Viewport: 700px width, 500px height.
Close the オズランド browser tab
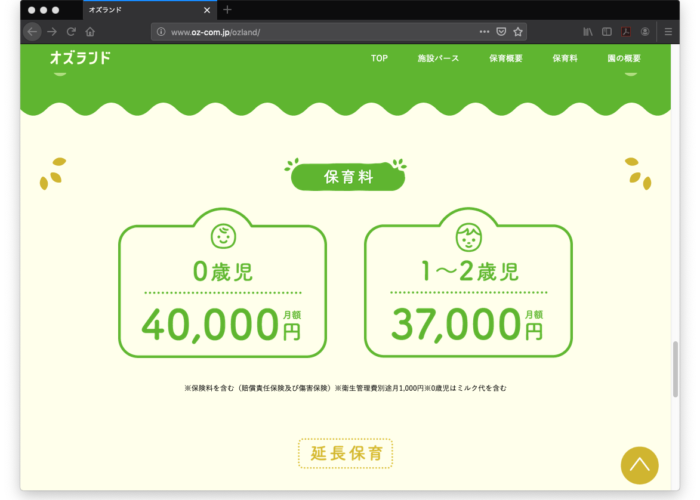click(208, 10)
